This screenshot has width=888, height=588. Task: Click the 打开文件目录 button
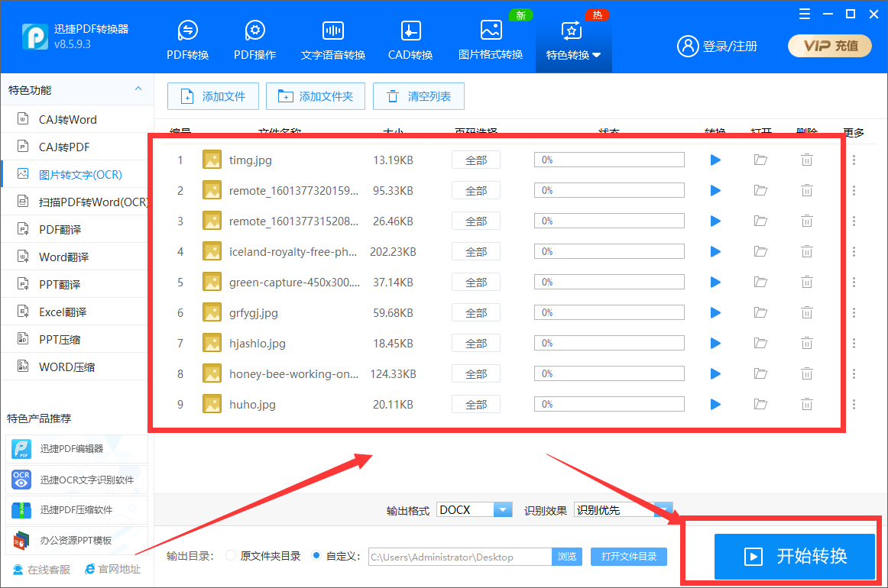629,557
